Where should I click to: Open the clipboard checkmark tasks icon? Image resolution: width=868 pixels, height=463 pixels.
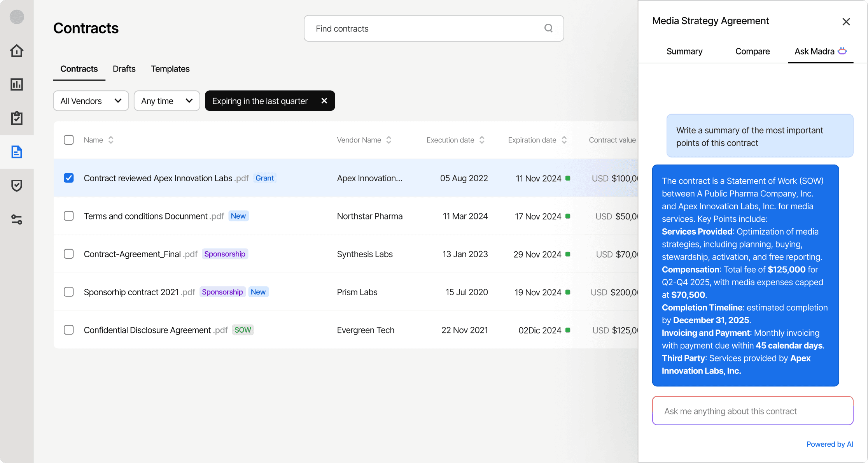[x=17, y=118]
